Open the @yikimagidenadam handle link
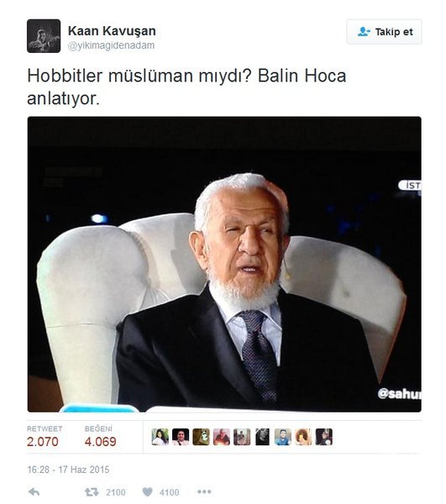 point(111,45)
